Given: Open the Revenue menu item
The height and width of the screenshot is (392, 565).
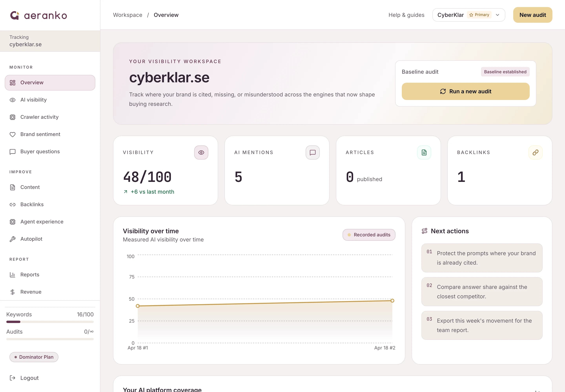Looking at the screenshot, I should click(x=50, y=292).
